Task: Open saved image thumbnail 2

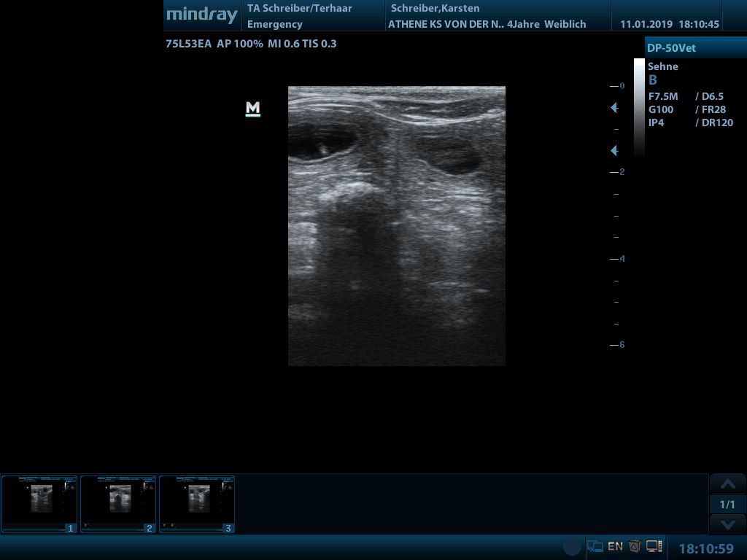Action: pos(118,504)
